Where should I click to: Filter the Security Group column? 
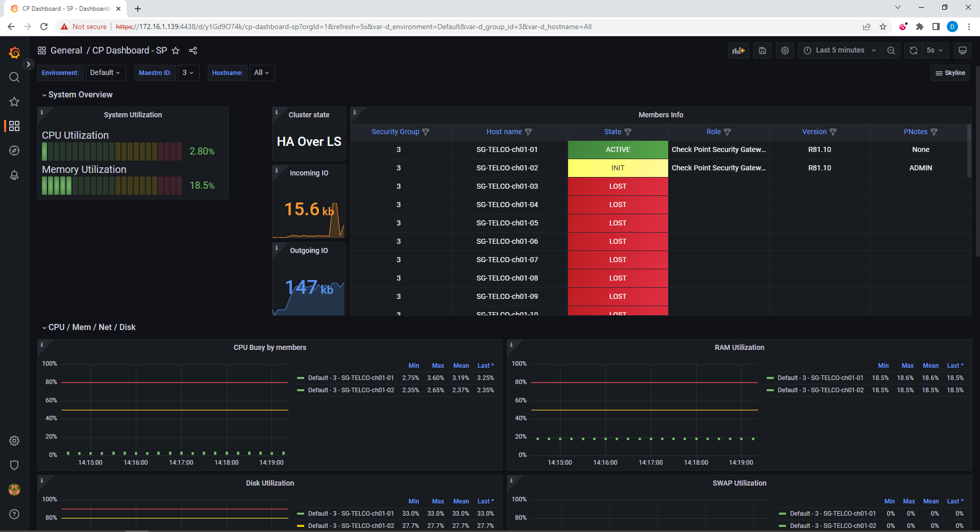[426, 132]
